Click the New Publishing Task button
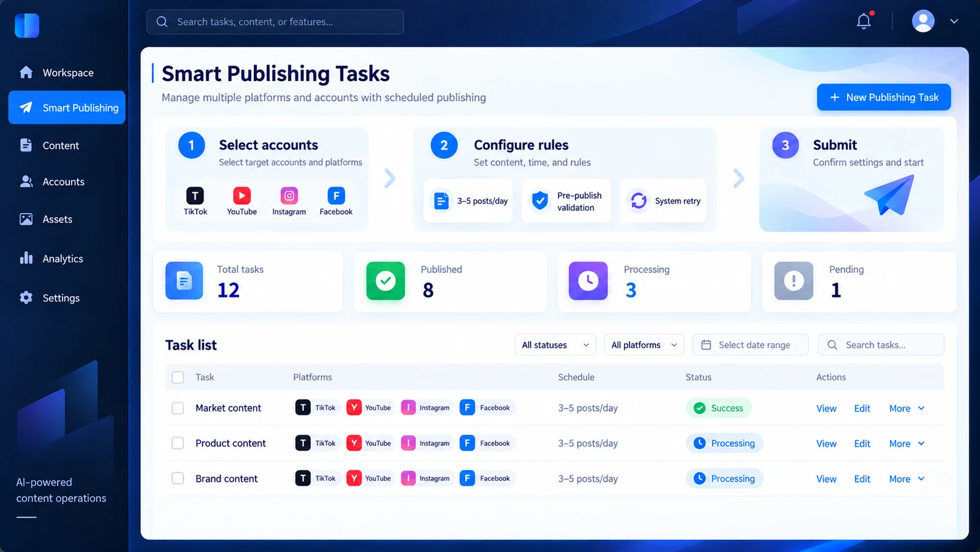Image resolution: width=980 pixels, height=552 pixels. [x=884, y=97]
